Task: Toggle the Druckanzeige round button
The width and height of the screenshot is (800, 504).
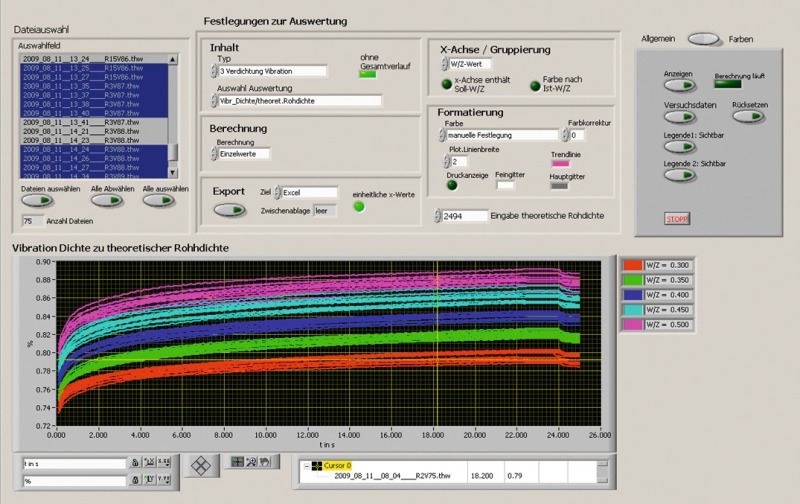Action: 452,185
